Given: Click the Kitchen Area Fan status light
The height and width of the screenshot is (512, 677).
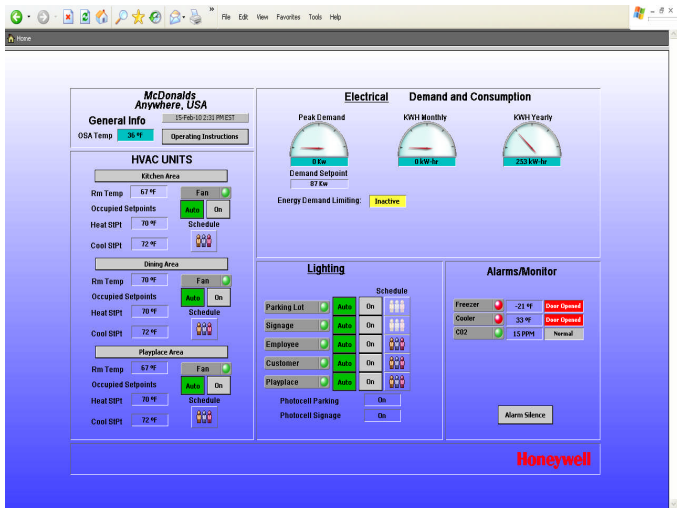Looking at the screenshot, I should 225,193.
